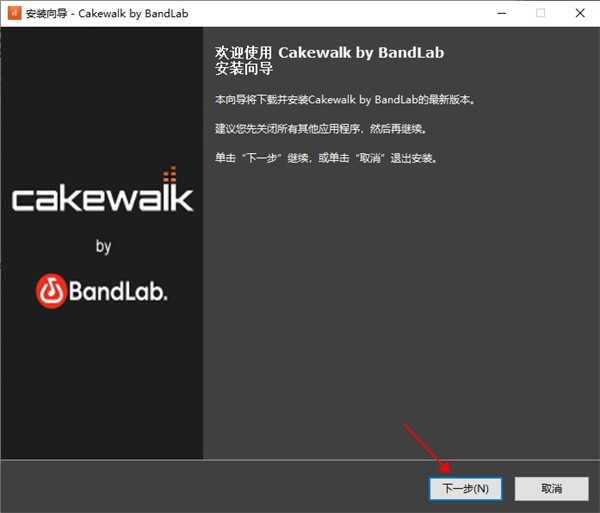Click the text '建议您先关闭所有其他应用程序'
Screen dimensions: 600x513
287,129
